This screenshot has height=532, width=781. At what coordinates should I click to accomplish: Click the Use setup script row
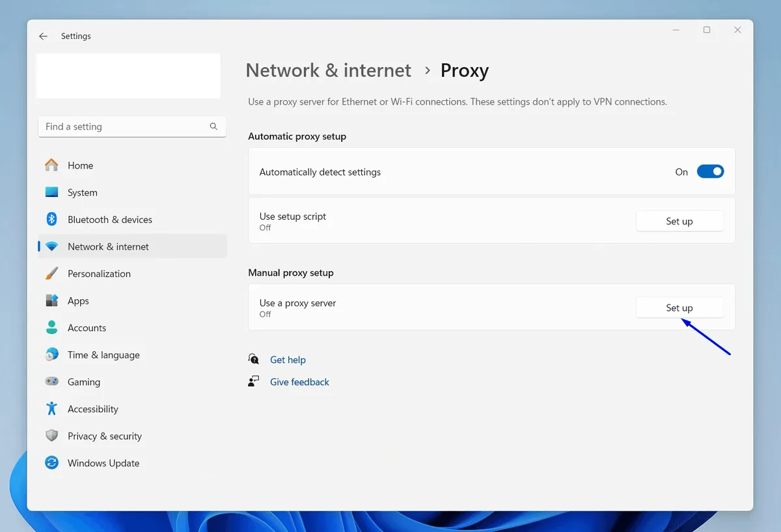(491, 221)
